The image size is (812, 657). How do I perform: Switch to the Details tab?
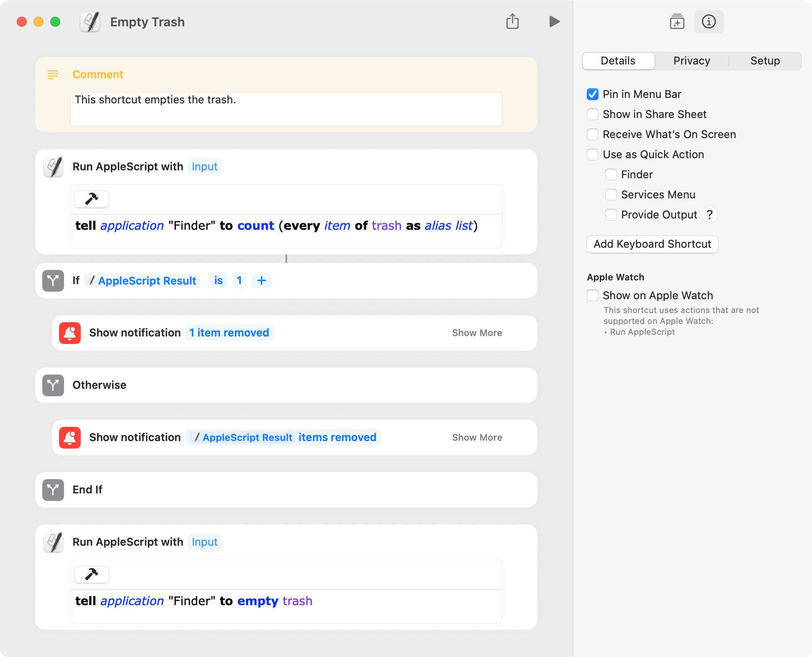[x=618, y=61]
